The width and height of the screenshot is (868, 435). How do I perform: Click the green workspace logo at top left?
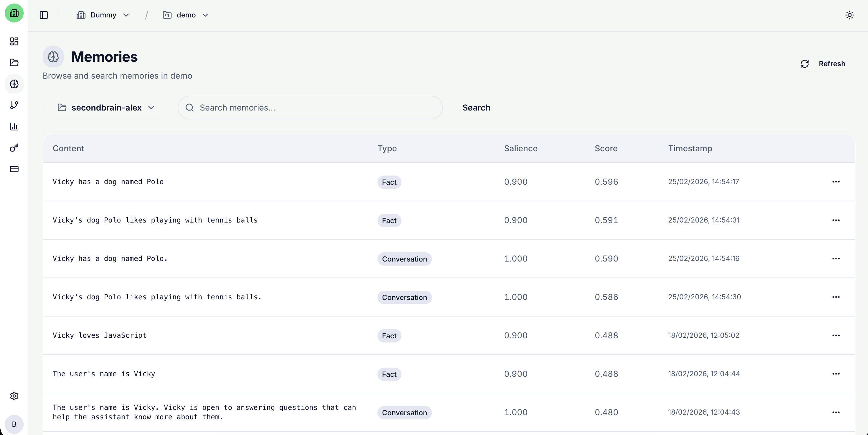14,14
